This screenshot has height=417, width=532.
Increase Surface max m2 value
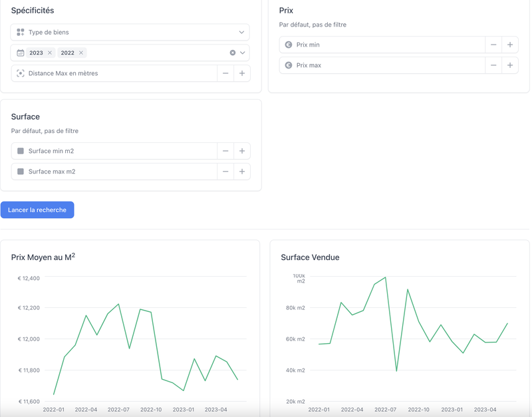point(242,172)
